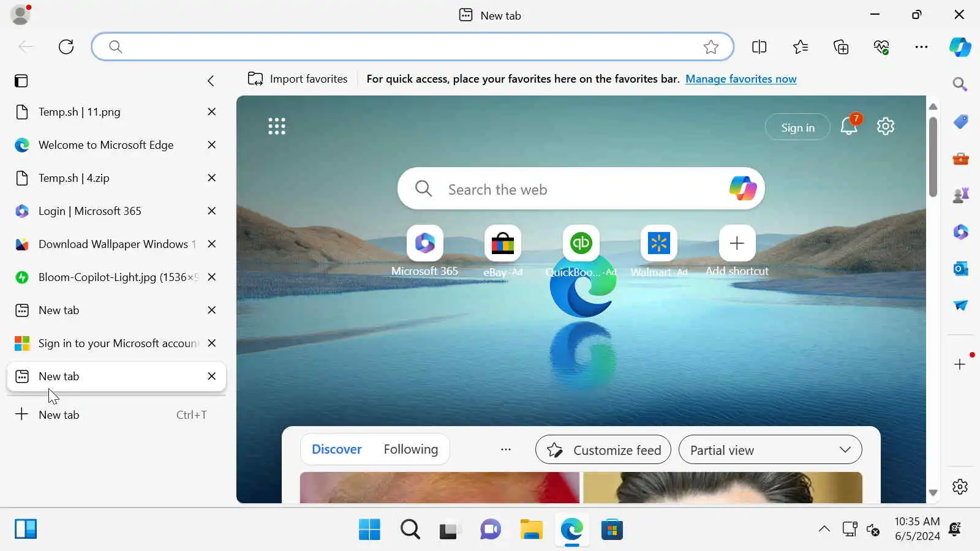This screenshot has height=551, width=980.
Task: Refresh the current page
Action: click(66, 47)
